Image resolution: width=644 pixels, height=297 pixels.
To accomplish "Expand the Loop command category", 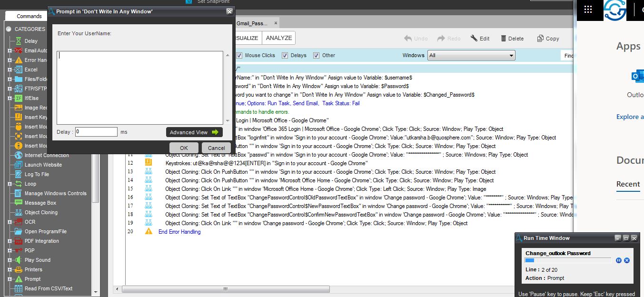I will pyautogui.click(x=10, y=184).
